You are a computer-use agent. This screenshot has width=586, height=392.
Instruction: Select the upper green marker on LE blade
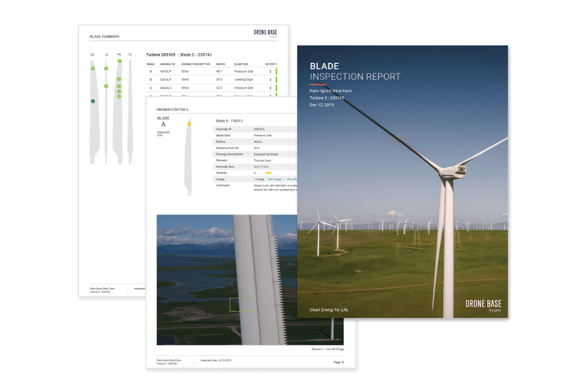click(x=106, y=68)
